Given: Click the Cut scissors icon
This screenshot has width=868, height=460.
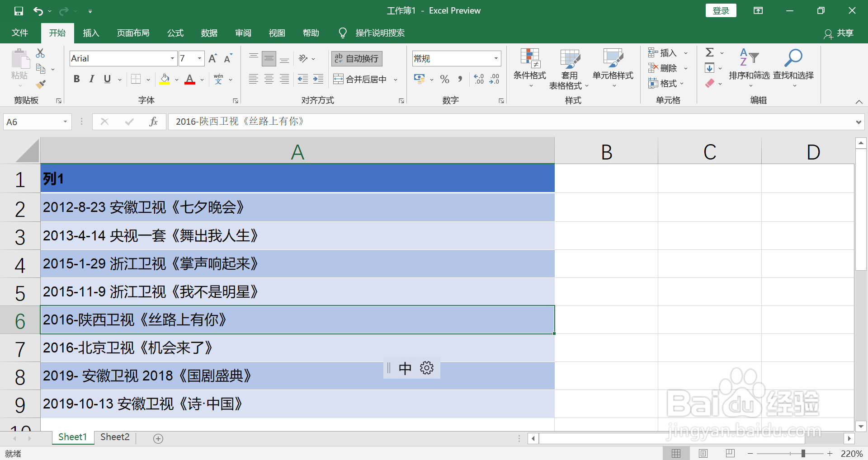Looking at the screenshot, I should [40, 53].
